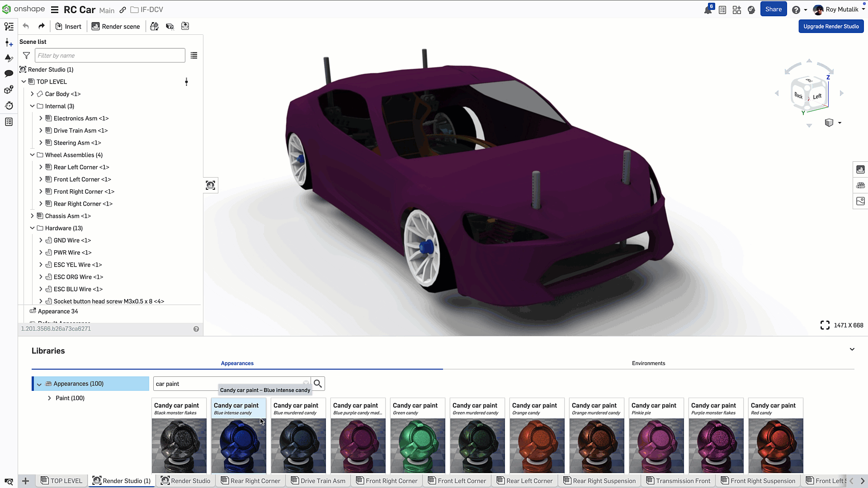Click Upgrade Render Studio button
Image resolution: width=868 pixels, height=488 pixels.
831,26
